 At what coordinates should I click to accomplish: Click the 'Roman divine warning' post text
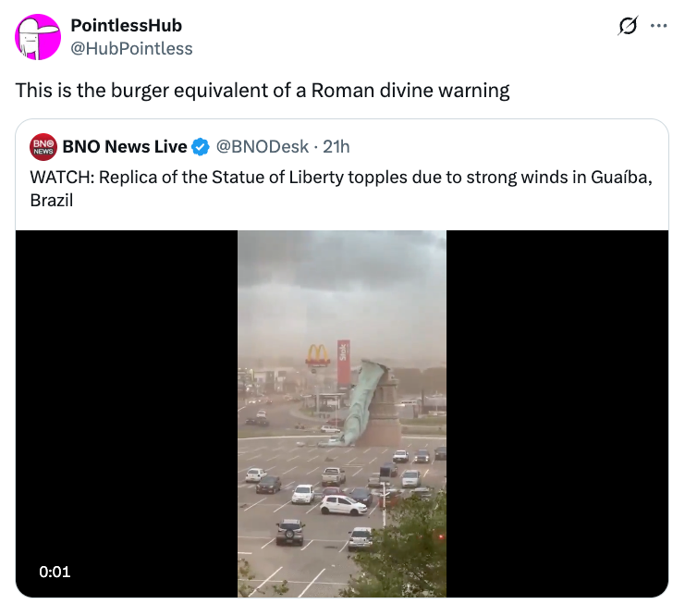(263, 91)
